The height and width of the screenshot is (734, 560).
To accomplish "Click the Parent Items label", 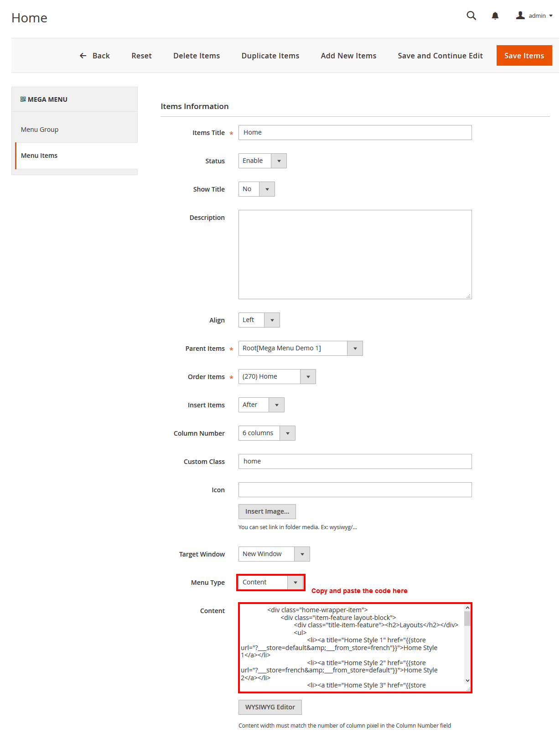I will tap(205, 349).
